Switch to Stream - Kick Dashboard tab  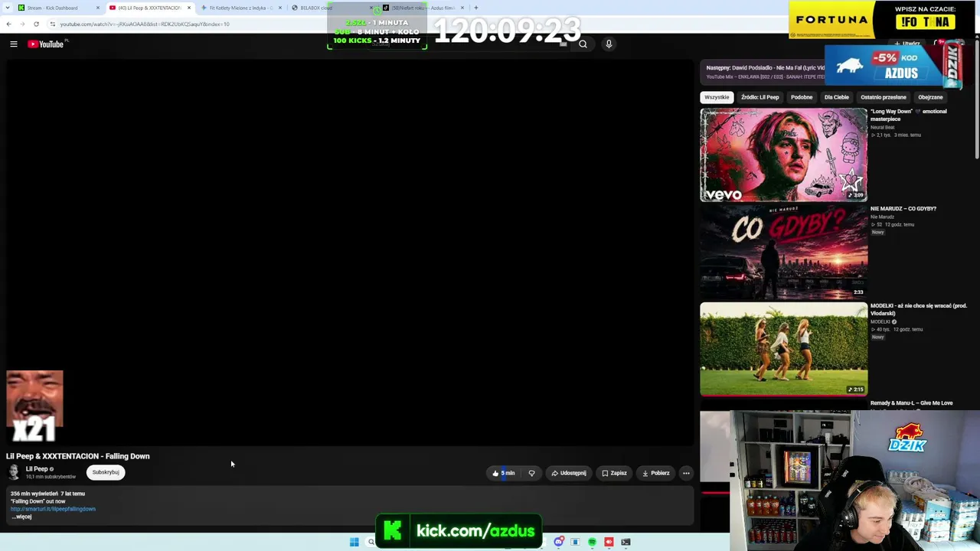tap(58, 8)
